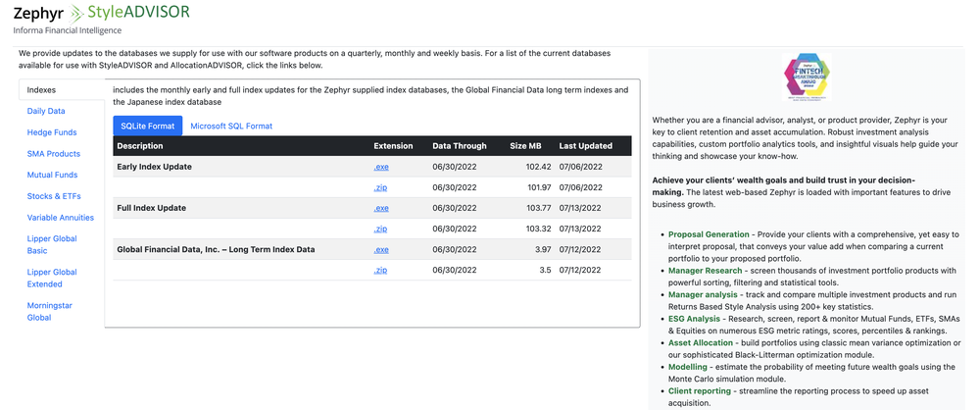Switch to Microsoft SQL Format tab
Viewport: 980px width, 410px height.
tap(231, 126)
